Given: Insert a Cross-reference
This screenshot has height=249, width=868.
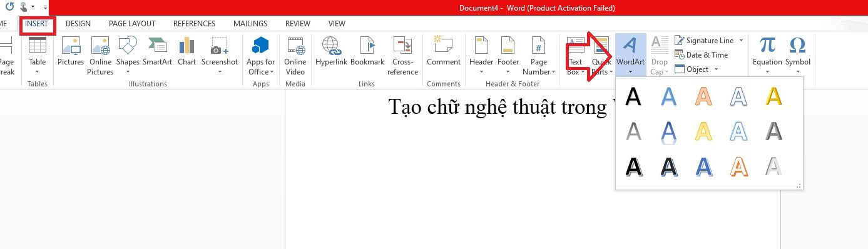Looking at the screenshot, I should point(403,56).
